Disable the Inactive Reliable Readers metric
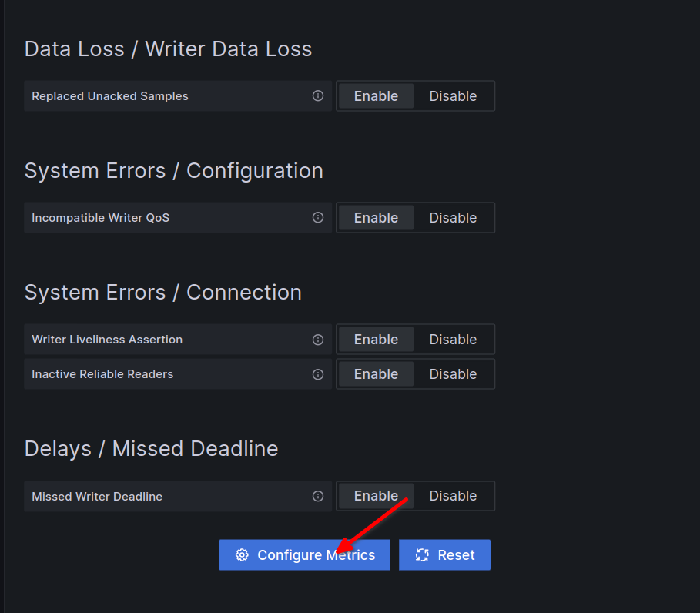Image resolution: width=700 pixels, height=613 pixels. (453, 374)
